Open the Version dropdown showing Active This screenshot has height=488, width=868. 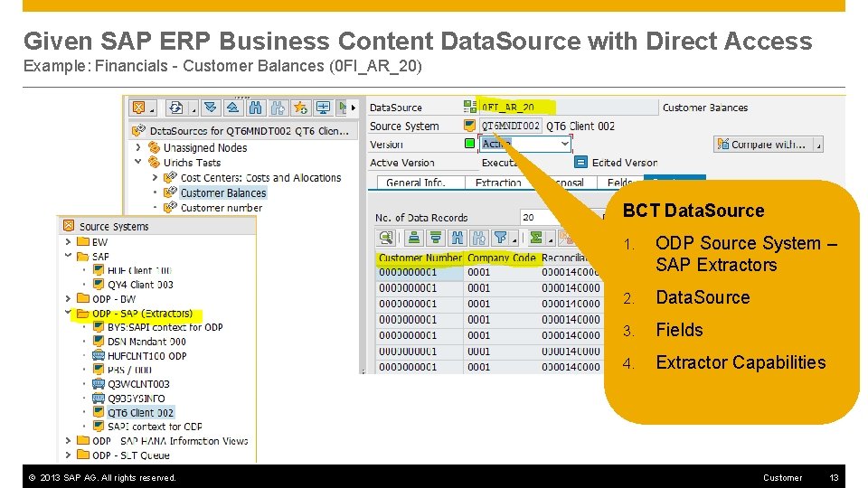[x=564, y=144]
